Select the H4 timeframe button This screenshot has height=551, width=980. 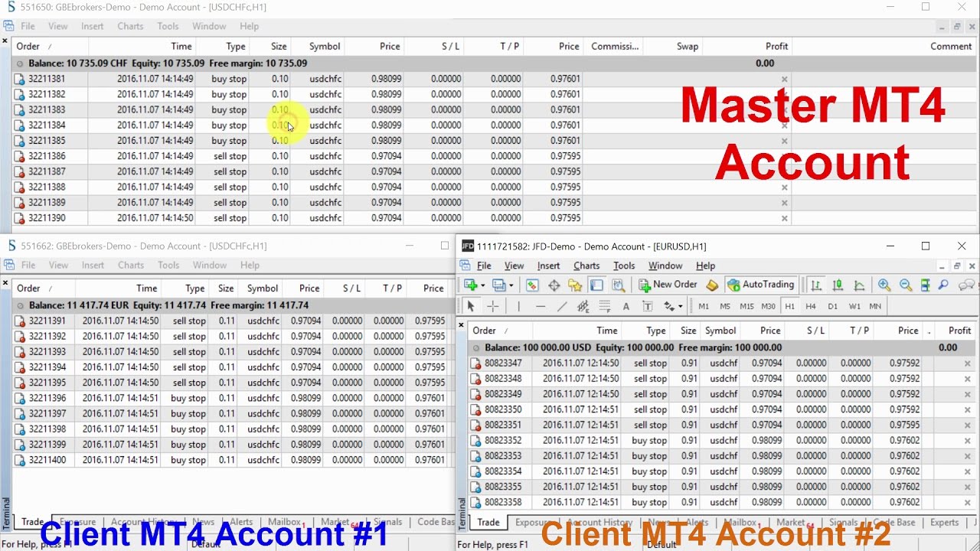point(811,306)
